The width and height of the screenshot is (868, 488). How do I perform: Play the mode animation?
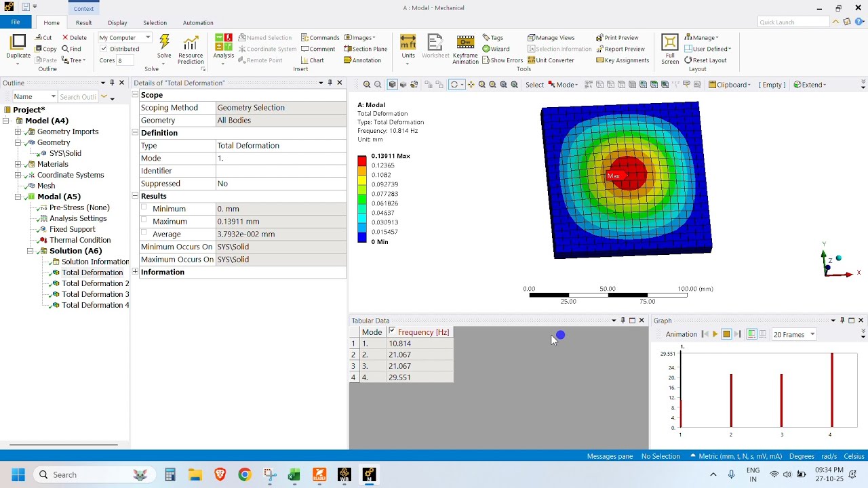point(715,334)
